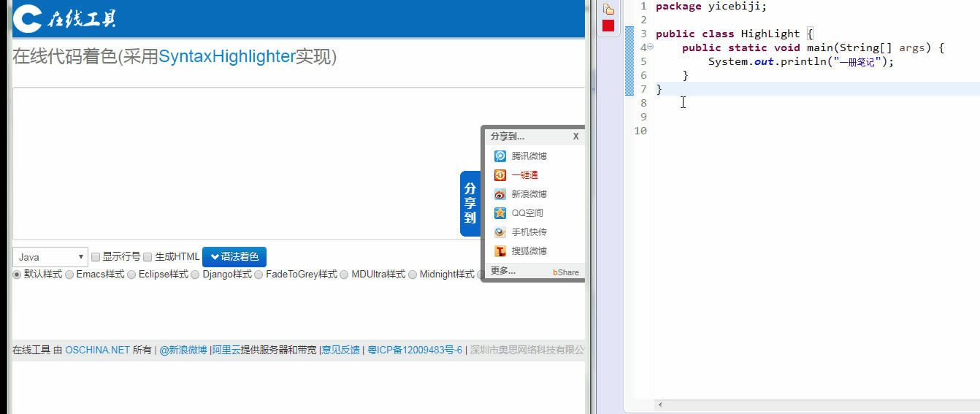Click line number 7 in the Eclipse gutter
This screenshot has width=980, height=414.
pyautogui.click(x=643, y=89)
